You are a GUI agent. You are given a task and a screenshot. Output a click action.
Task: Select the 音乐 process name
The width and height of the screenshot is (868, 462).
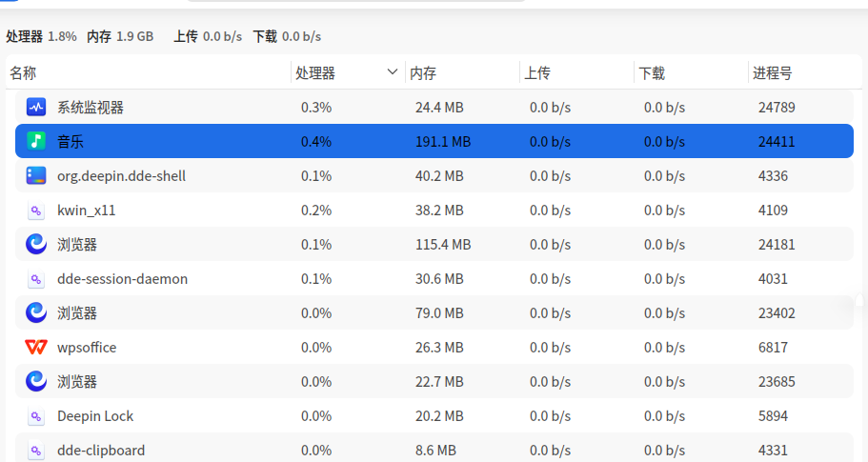tap(71, 142)
